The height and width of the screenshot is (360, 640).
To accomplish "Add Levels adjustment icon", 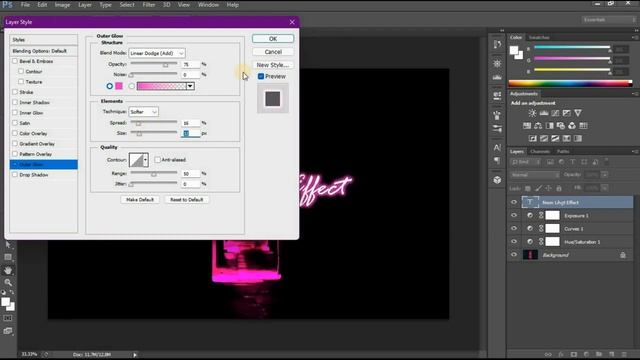I will [544, 113].
